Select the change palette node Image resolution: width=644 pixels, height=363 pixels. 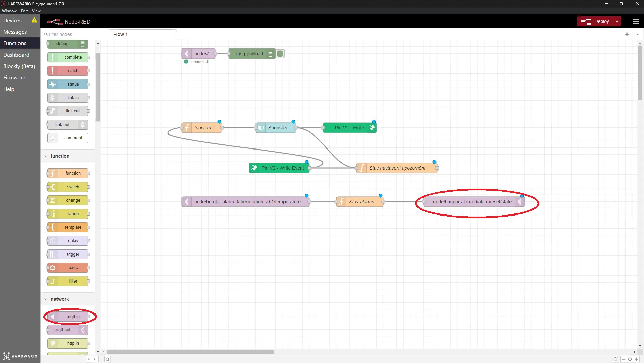[x=68, y=200]
